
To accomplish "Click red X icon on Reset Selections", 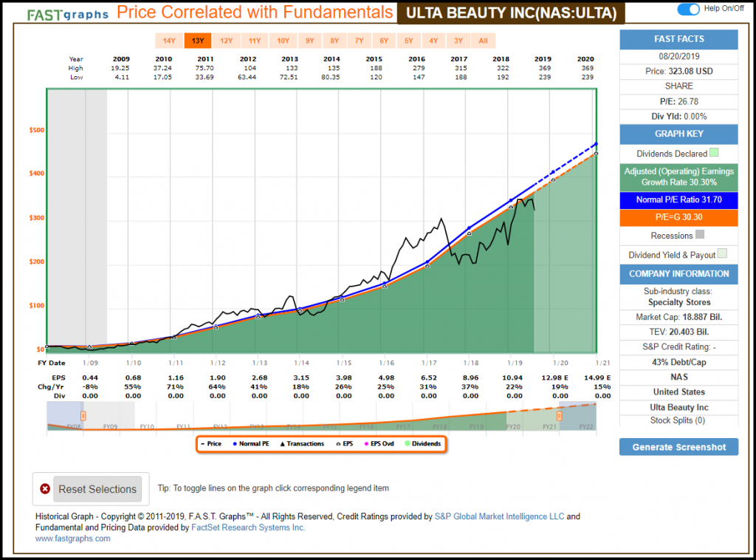I will pyautogui.click(x=45, y=489).
